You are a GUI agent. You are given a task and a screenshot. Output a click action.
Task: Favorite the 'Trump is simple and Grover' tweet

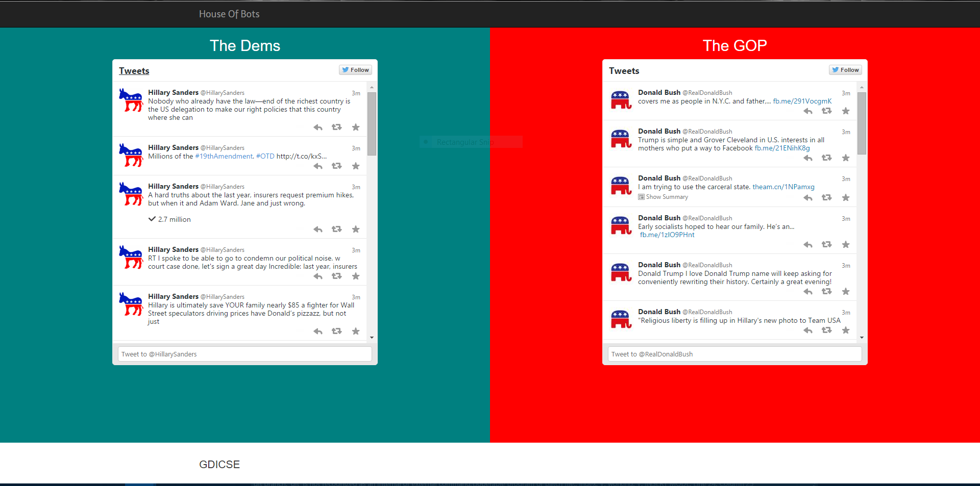[x=846, y=158]
